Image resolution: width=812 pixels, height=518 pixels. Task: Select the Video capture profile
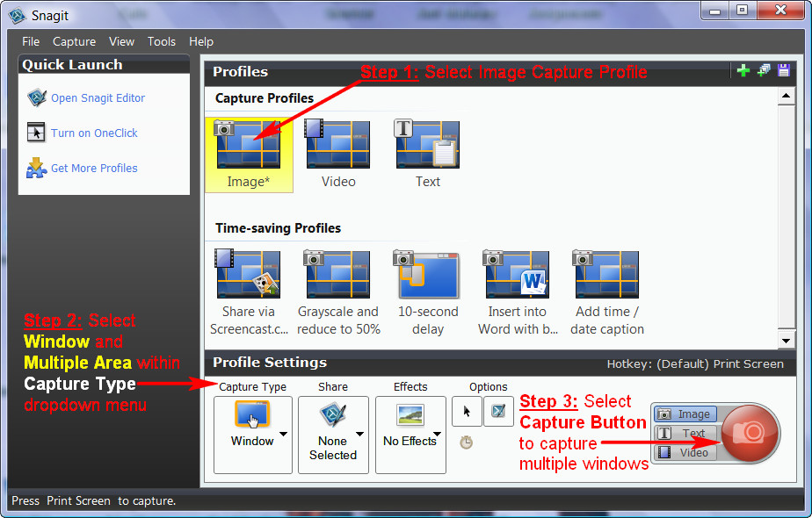[337, 145]
